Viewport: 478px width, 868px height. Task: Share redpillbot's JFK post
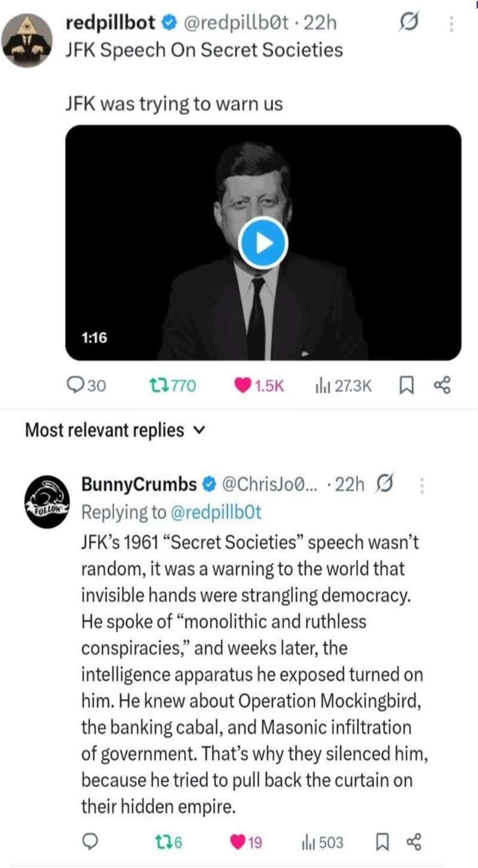tap(442, 386)
